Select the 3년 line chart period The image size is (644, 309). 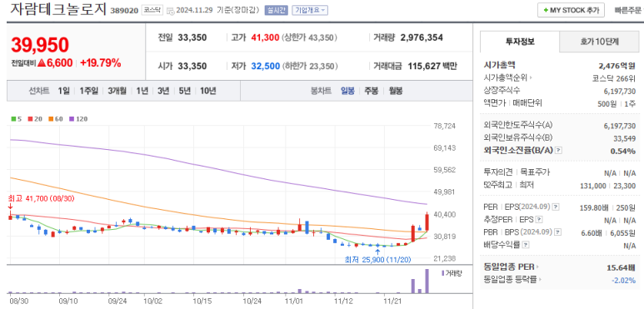click(163, 91)
